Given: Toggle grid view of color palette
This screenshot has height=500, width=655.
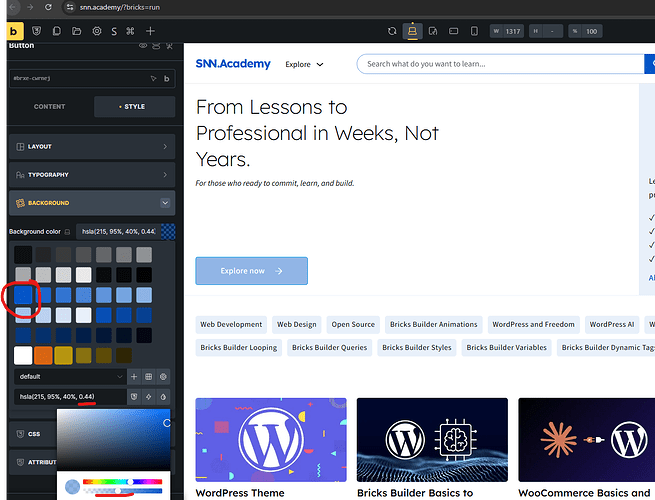Looking at the screenshot, I should (x=148, y=376).
